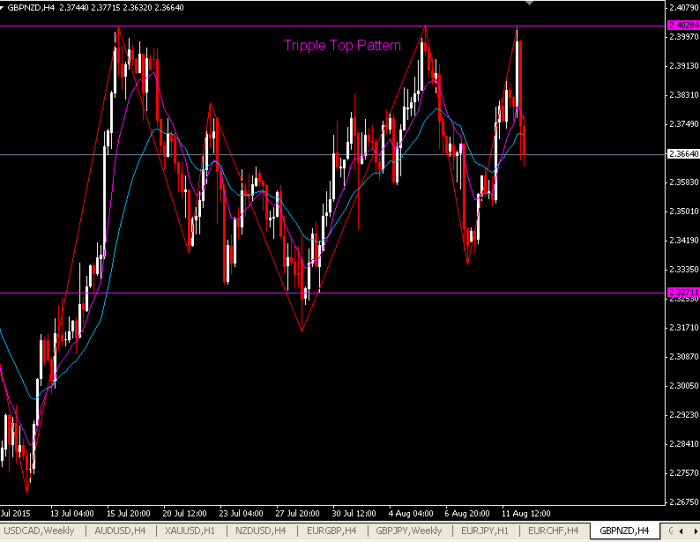Viewport: 700px width, 542px height.
Task: Click the 2.27570 value on price axis
Action: click(684, 473)
